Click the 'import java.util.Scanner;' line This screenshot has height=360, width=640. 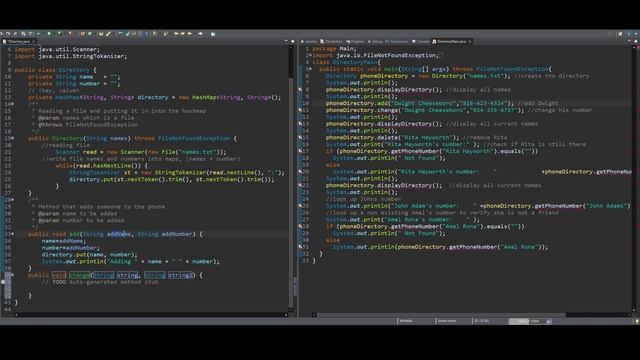pyautogui.click(x=57, y=49)
